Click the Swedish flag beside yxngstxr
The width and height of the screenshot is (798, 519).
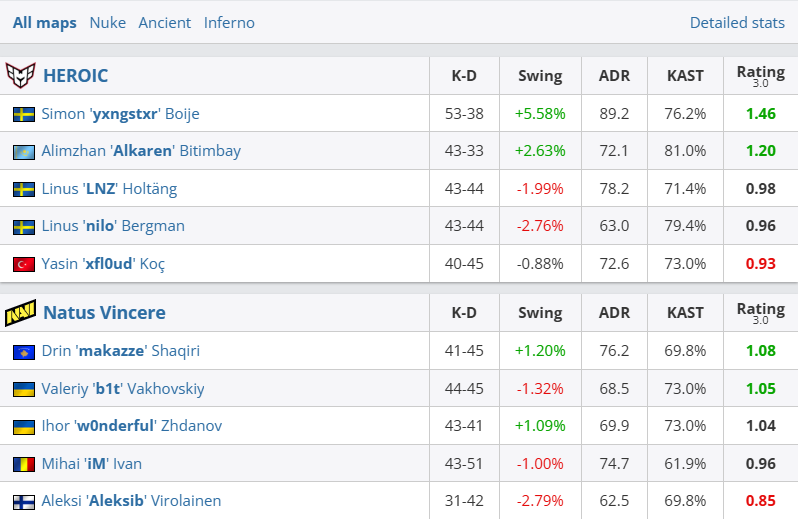point(23,114)
